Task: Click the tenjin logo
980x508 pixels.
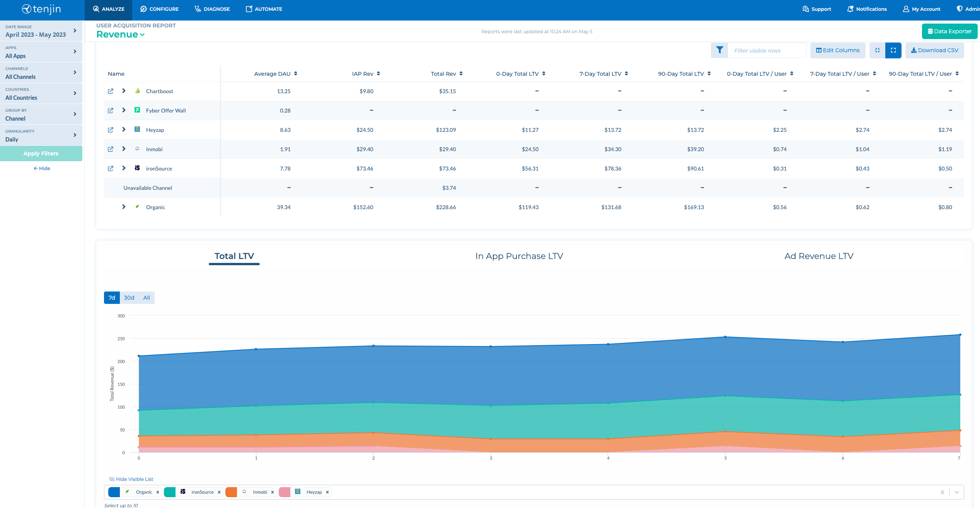Action: click(41, 9)
